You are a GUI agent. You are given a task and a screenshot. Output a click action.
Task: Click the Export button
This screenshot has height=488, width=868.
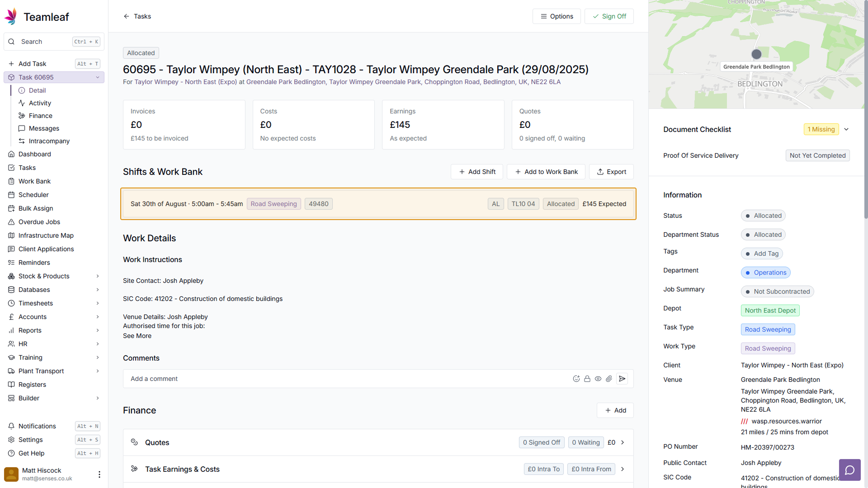point(611,172)
